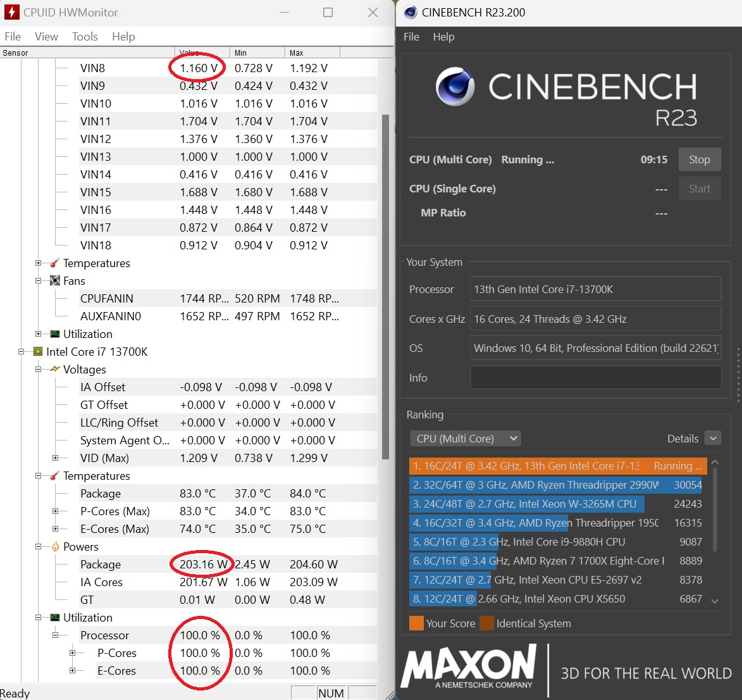Collapse the Voltages node

[39, 370]
